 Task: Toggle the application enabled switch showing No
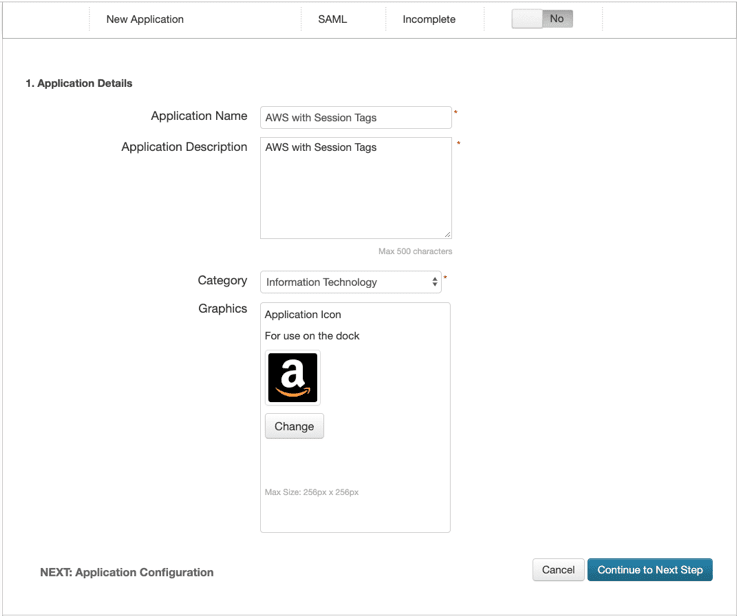tap(542, 19)
